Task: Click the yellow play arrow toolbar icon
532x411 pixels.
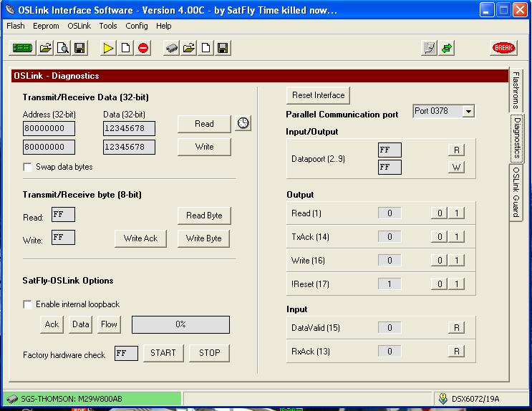Action: point(108,48)
